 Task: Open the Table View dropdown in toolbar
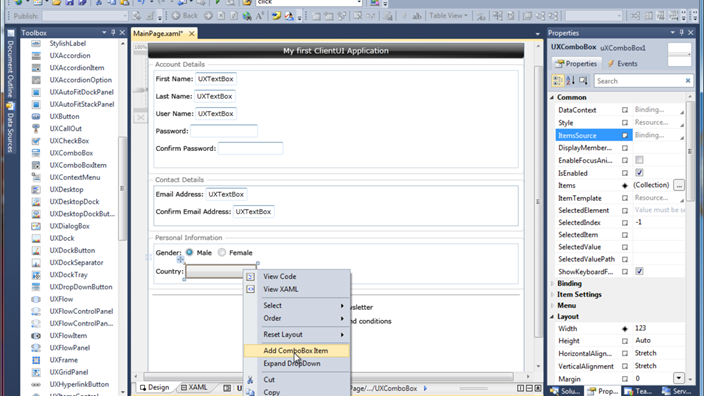448,16
